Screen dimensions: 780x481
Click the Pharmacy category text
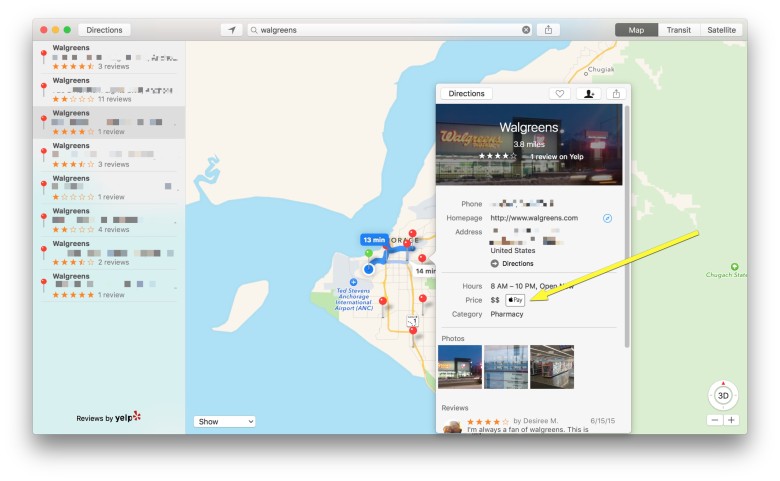pyautogui.click(x=506, y=314)
